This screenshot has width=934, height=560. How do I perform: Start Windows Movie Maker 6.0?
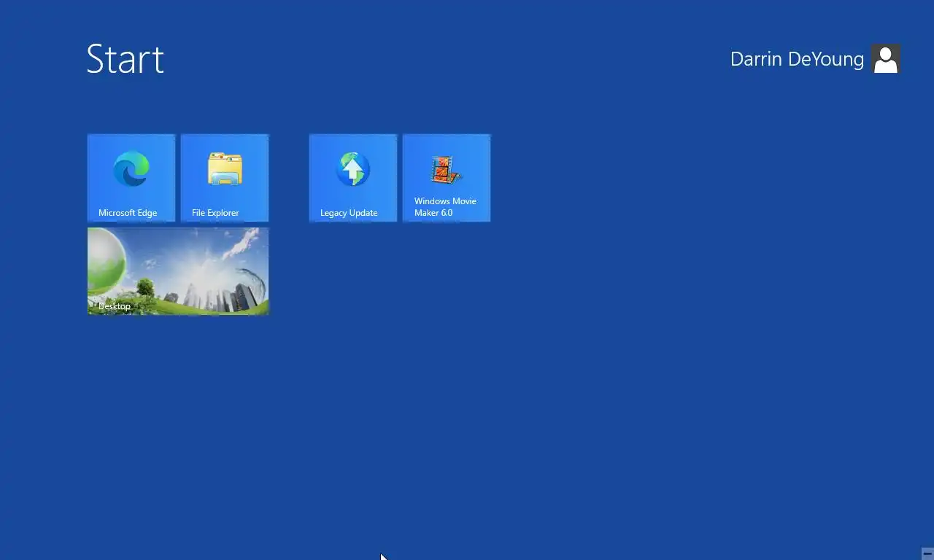[447, 178]
